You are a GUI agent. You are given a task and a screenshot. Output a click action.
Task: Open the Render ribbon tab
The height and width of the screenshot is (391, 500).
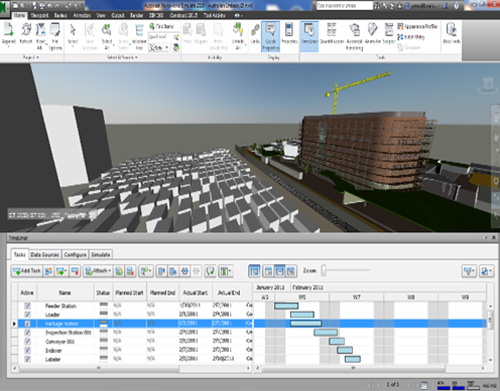(x=136, y=15)
